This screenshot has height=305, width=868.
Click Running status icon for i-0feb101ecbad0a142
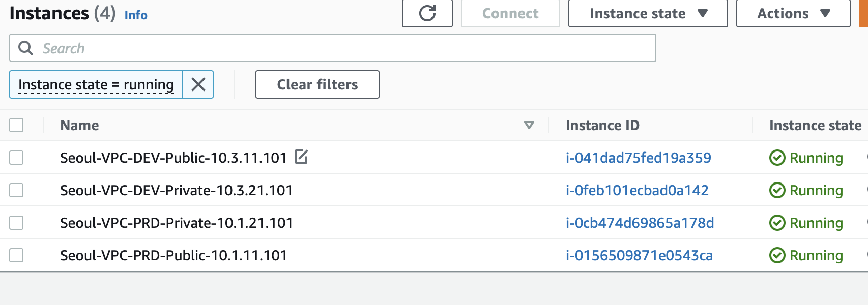[x=777, y=190]
